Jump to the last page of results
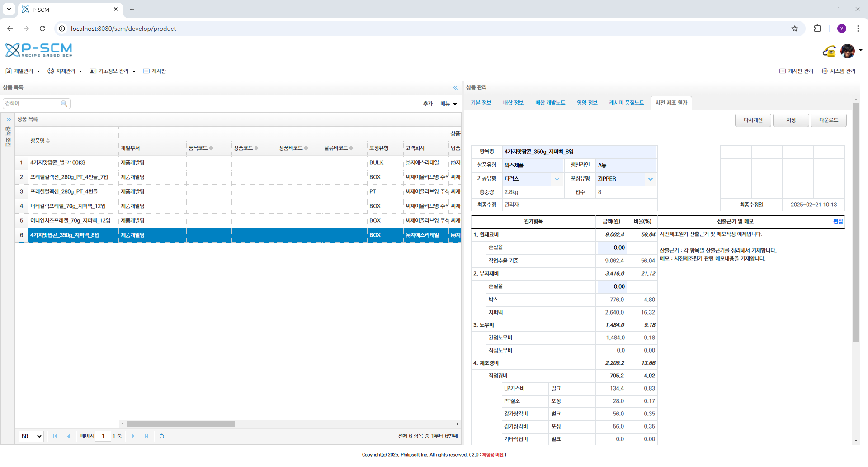The height and width of the screenshot is (467, 868). [146, 436]
